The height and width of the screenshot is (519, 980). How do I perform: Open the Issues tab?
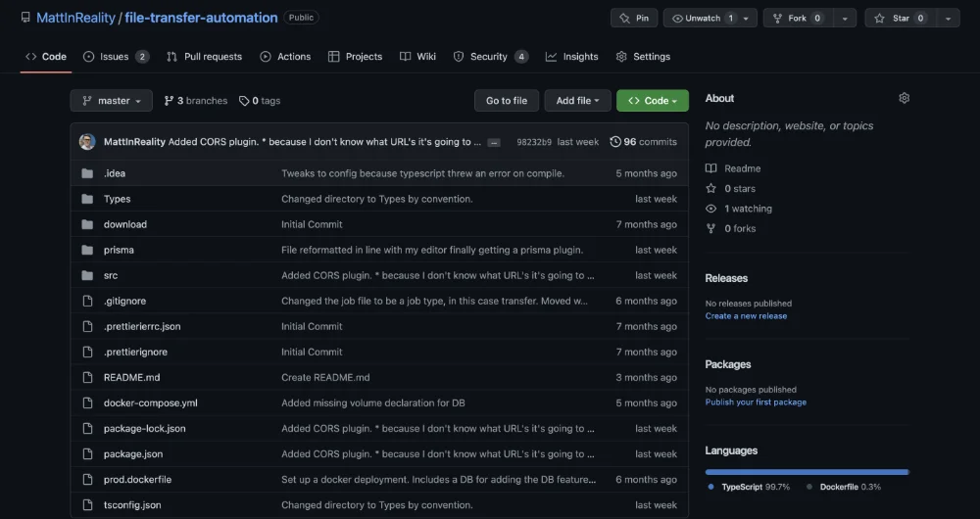click(x=117, y=56)
